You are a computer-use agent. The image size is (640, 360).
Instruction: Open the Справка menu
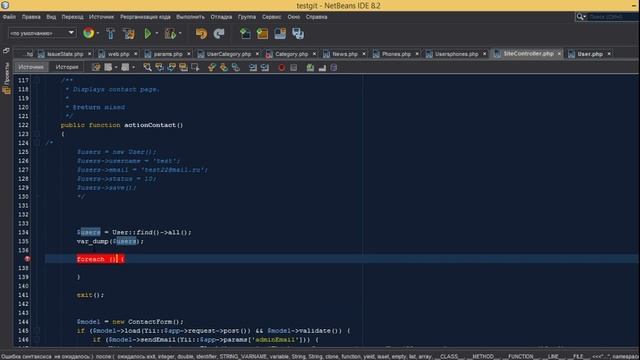316,17
